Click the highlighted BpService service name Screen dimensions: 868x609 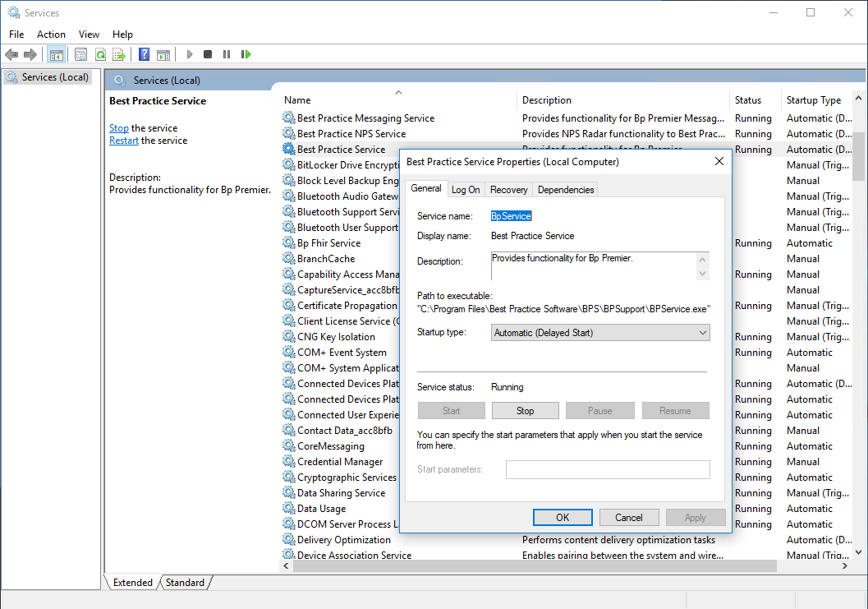pos(511,216)
